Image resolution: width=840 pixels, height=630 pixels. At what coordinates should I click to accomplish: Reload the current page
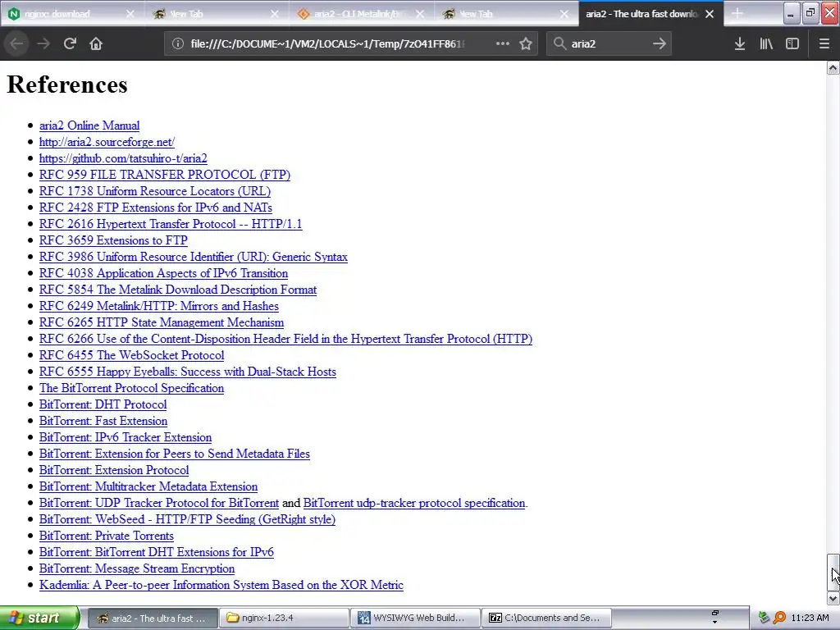(x=70, y=44)
